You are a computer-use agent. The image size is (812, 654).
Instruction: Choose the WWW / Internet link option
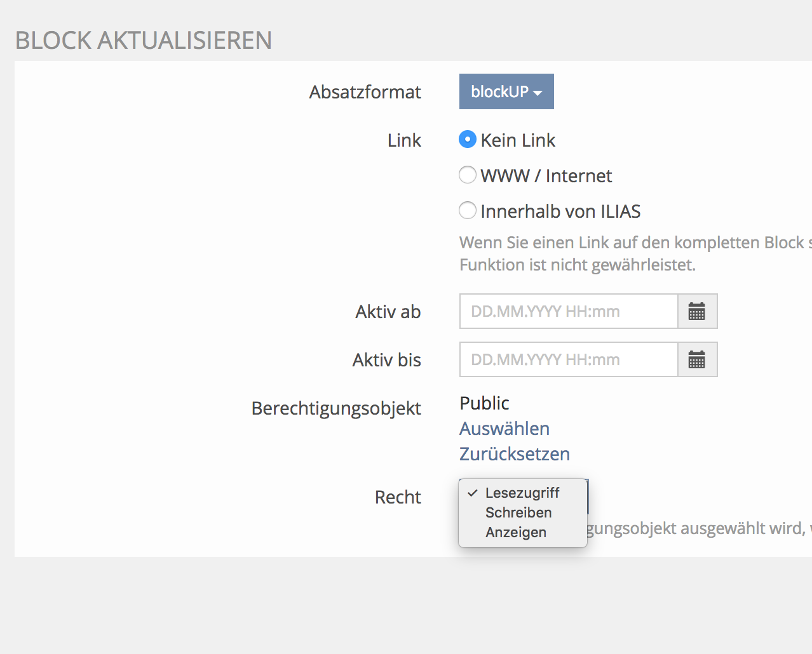(468, 175)
